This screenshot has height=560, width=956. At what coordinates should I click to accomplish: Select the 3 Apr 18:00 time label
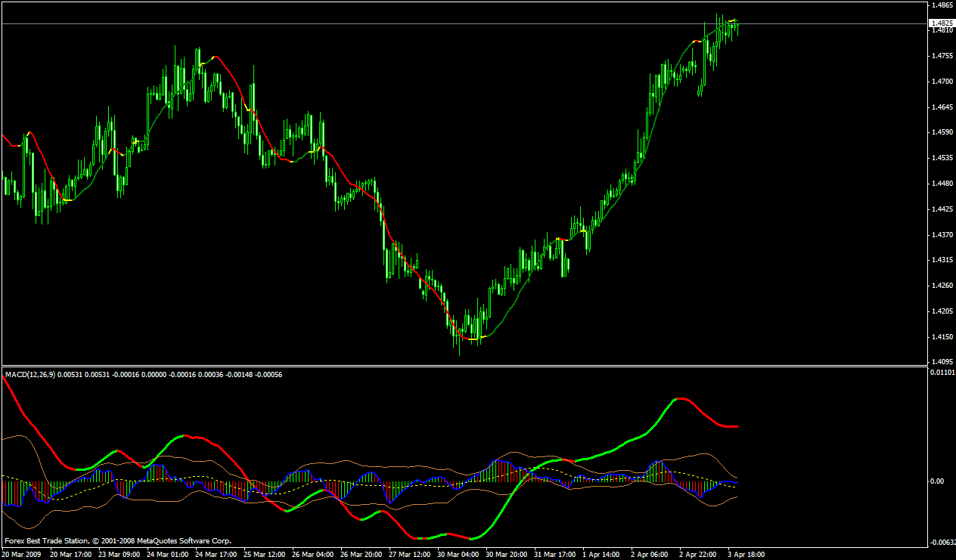pos(746,554)
